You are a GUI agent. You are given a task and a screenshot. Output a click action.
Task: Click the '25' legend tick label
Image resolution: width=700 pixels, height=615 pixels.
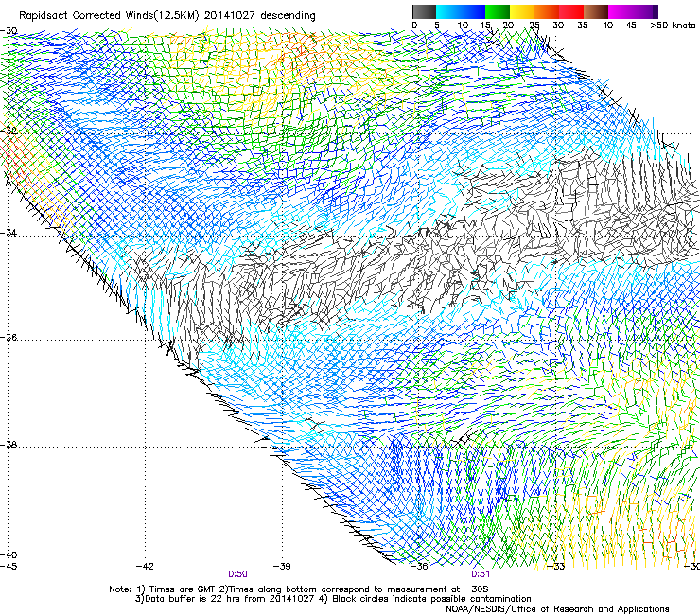(534, 26)
